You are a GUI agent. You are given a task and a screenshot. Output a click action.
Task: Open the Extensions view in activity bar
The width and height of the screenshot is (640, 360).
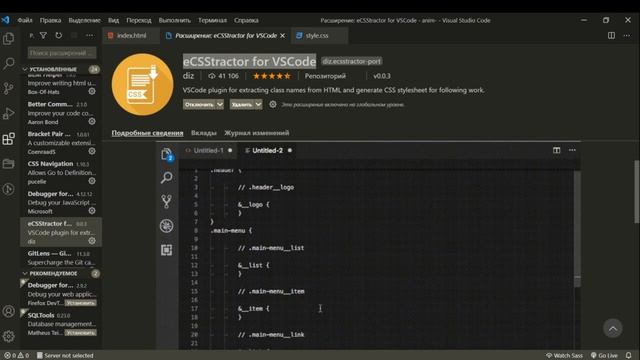click(9, 139)
